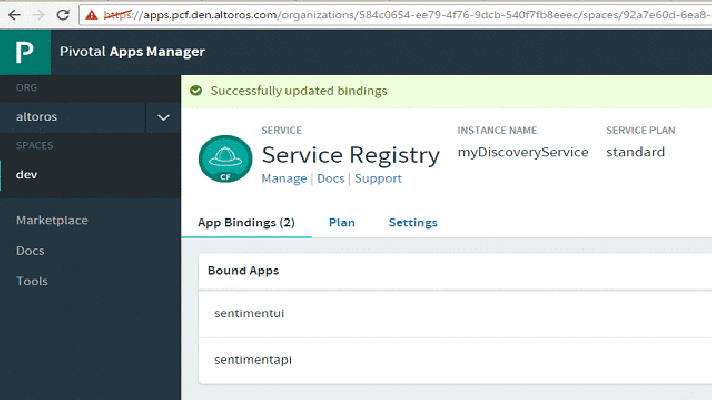
Task: Click the red insecure-connection warning icon
Action: (91, 15)
